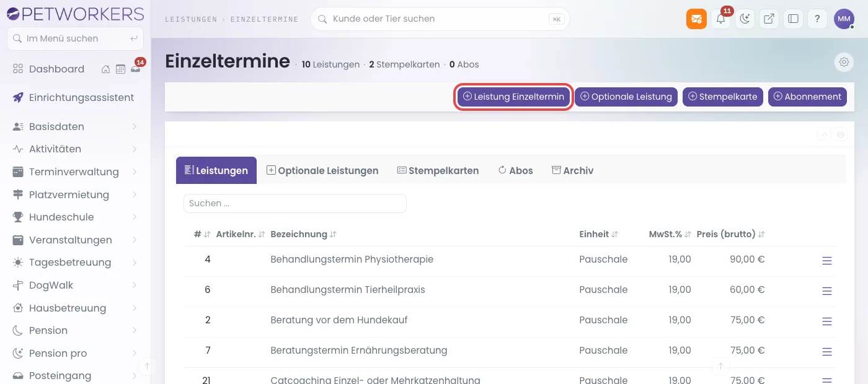Toggle the sidebar layout icon
This screenshot has height=384, width=868.
tap(793, 19)
